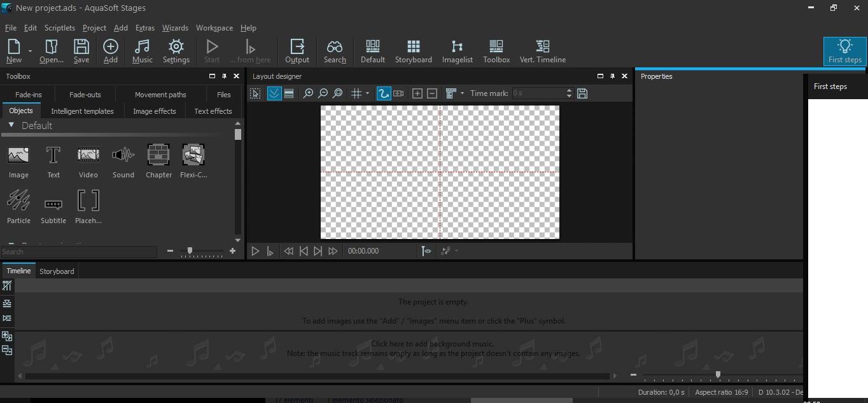
Task: Select the Particle object in Toolbox
Action: click(x=18, y=207)
